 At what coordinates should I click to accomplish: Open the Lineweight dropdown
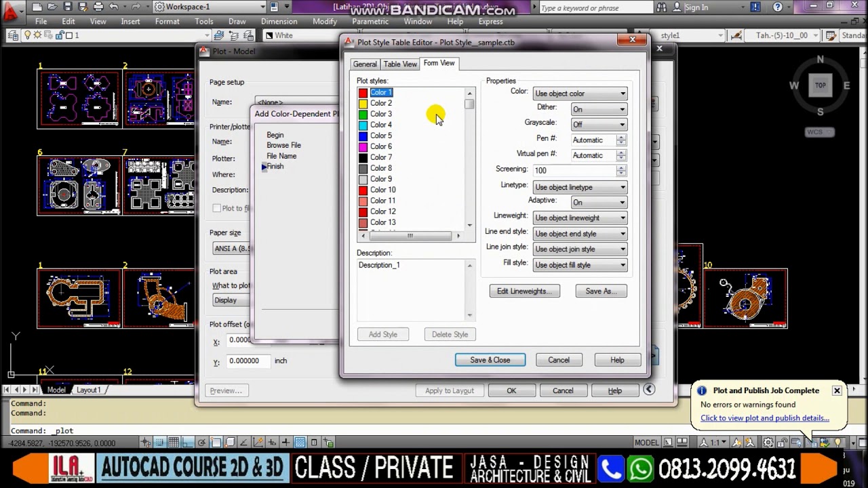580,218
